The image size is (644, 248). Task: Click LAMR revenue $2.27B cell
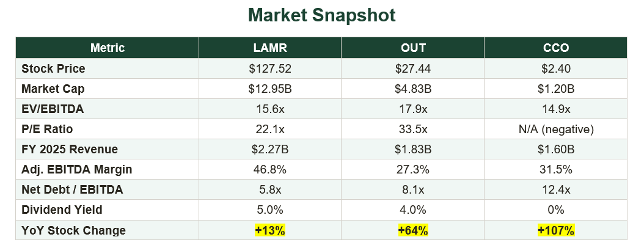point(270,150)
